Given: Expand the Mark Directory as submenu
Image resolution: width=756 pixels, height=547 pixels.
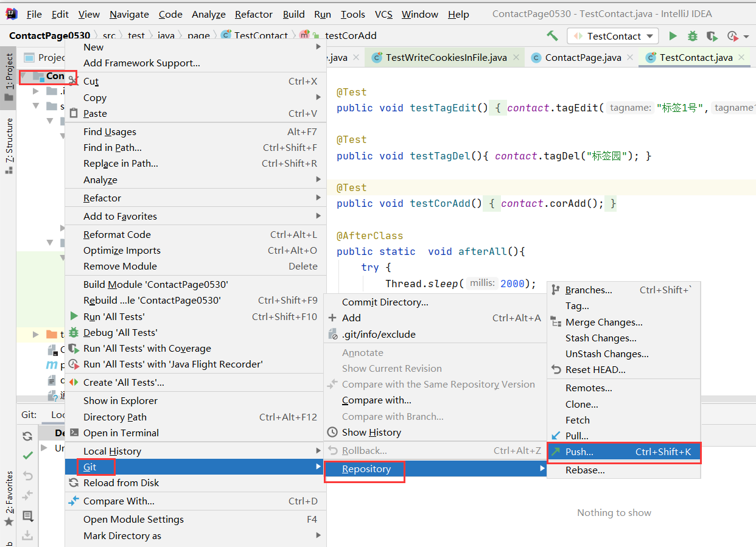Looking at the screenshot, I should click(194, 535).
